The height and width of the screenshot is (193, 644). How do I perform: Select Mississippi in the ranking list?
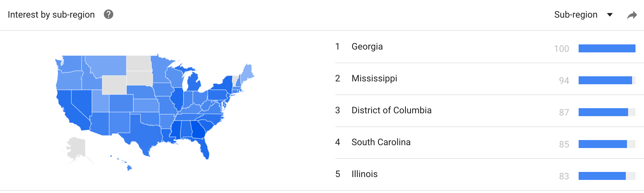374,78
